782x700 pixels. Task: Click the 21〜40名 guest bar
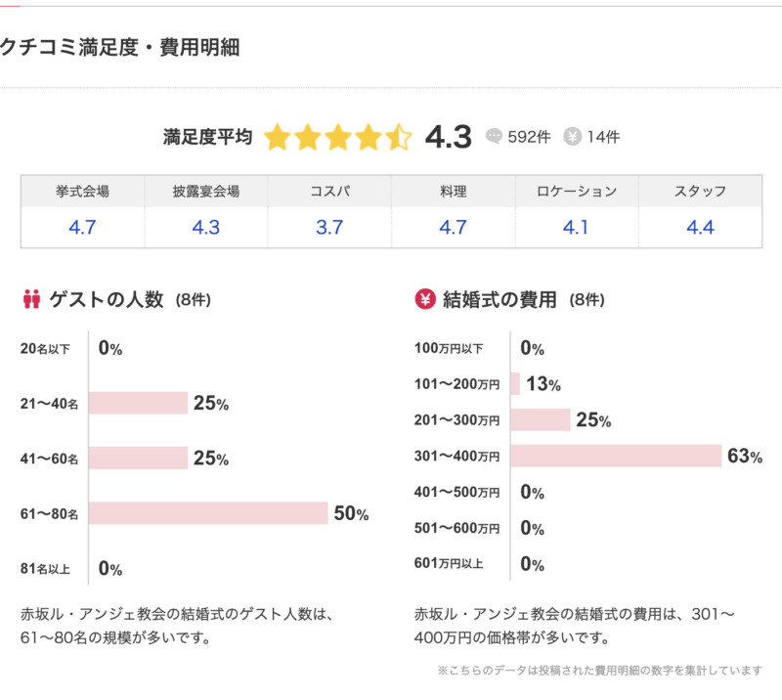tap(139, 403)
